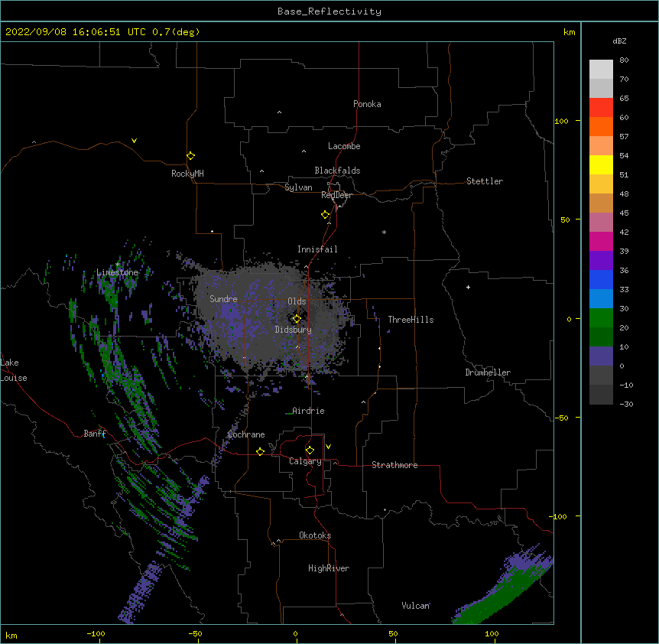This screenshot has height=644, width=659.
Task: Click the Base_Reflectivity title
Action: [329, 11]
